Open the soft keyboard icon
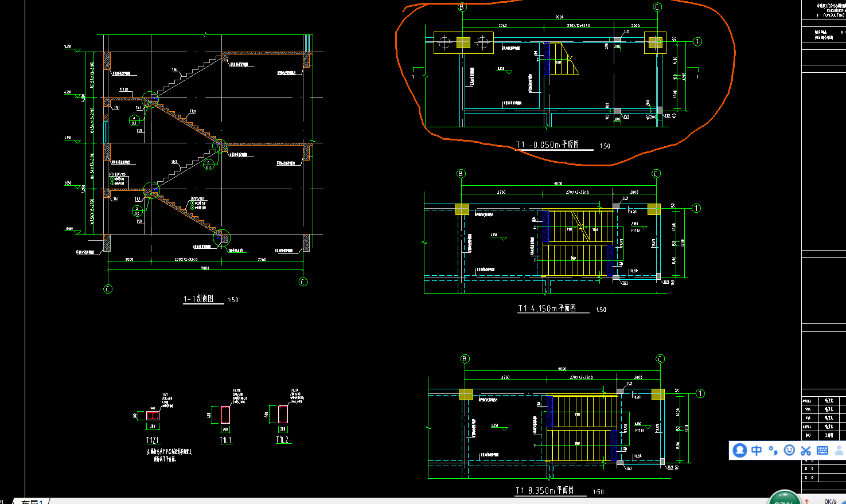The height and width of the screenshot is (504, 846). coord(822,450)
